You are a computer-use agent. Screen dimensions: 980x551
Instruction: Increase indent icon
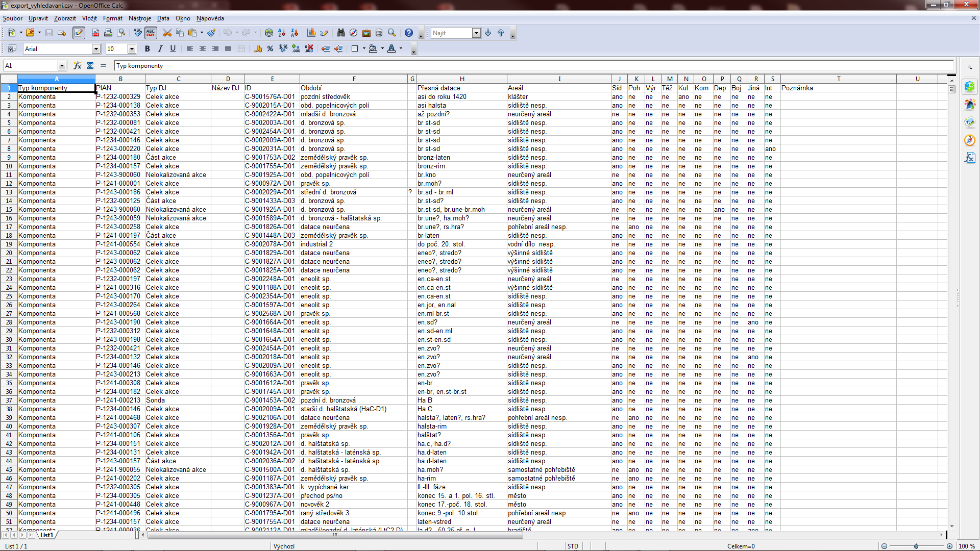[x=338, y=49]
